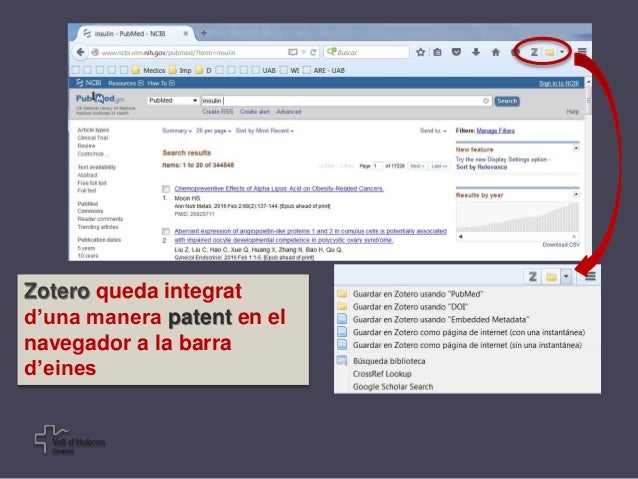This screenshot has width=638, height=479.
Task: Collapse the Results by year panel
Action: point(576,194)
